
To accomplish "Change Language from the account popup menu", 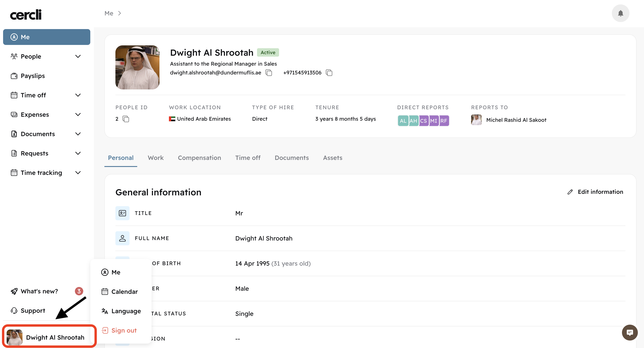I will 121,311.
